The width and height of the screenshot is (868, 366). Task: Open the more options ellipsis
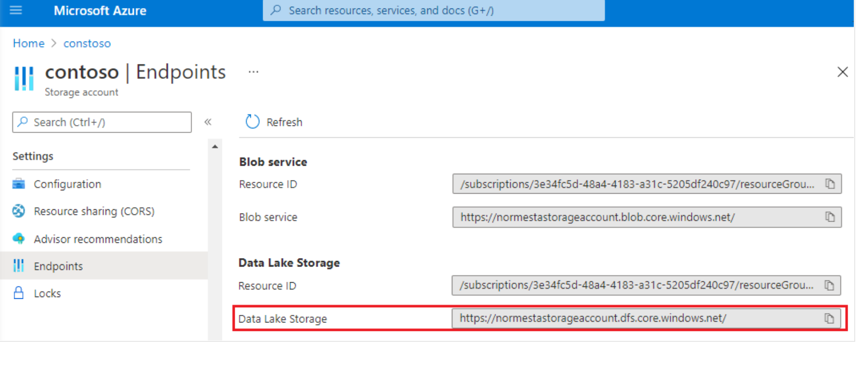pyautogui.click(x=254, y=72)
